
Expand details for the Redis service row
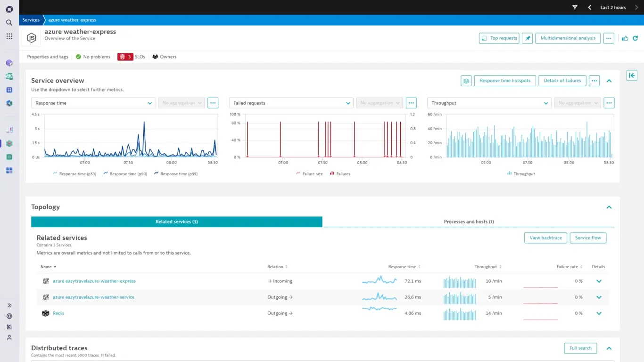pyautogui.click(x=599, y=313)
